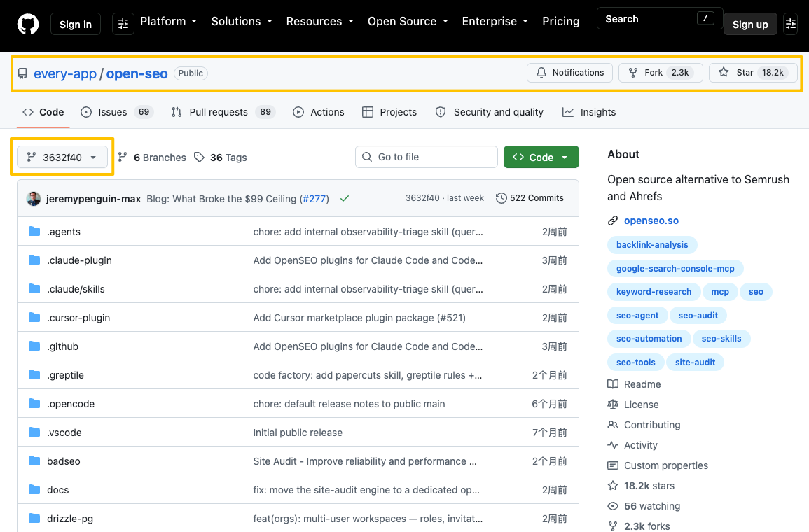
Task: Click commit message 'Initial public release'
Action: tap(298, 433)
